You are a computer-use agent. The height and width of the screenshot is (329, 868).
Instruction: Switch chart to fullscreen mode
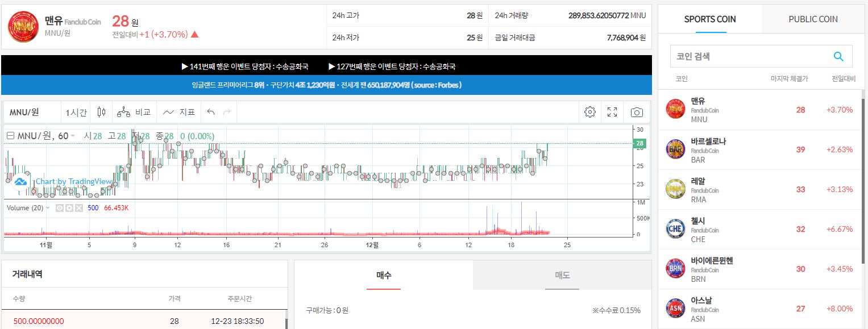pos(612,112)
